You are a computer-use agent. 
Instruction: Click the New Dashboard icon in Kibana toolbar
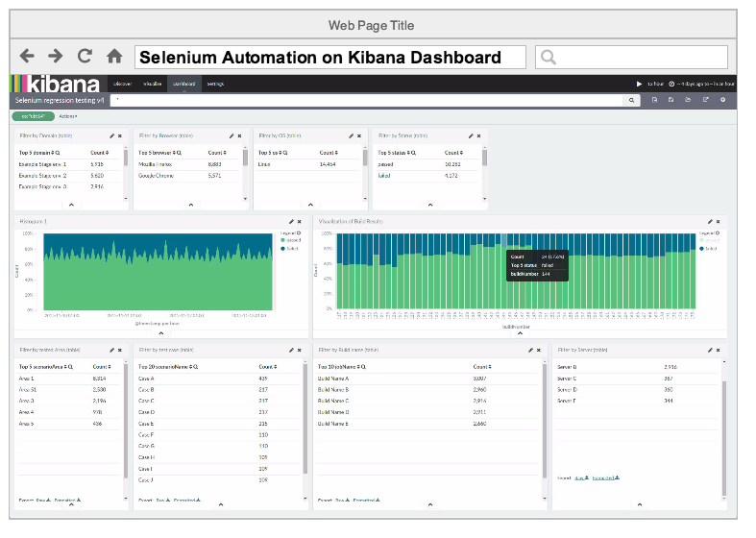[x=654, y=100]
